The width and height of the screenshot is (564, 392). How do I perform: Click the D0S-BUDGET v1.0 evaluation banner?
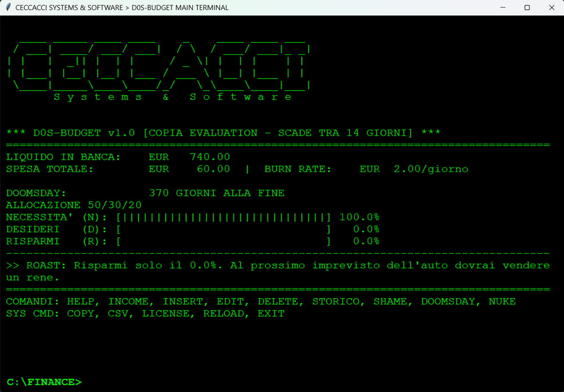(223, 133)
